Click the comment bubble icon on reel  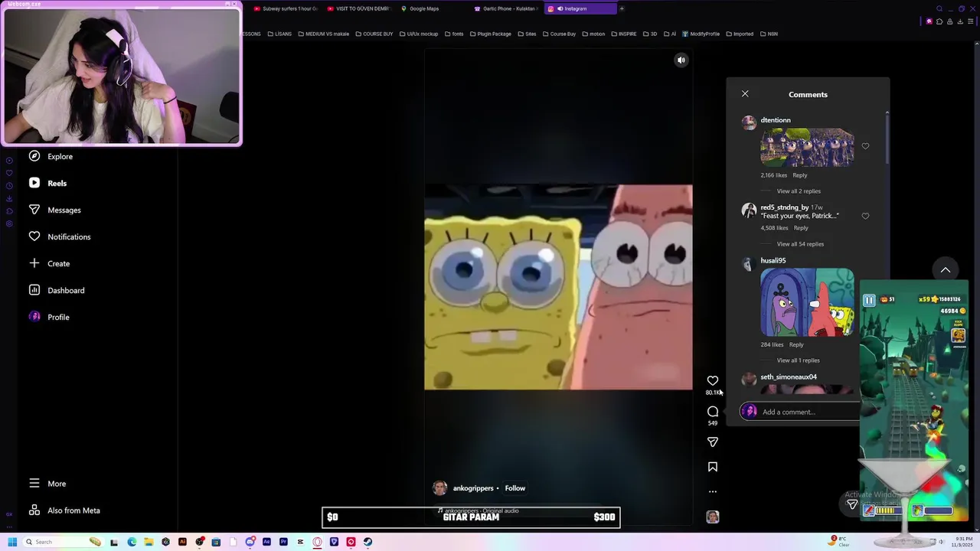point(713,412)
